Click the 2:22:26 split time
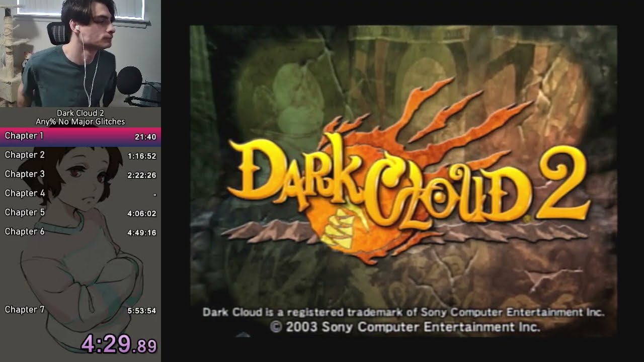Viewport: 644px width, 362px height. tap(142, 175)
